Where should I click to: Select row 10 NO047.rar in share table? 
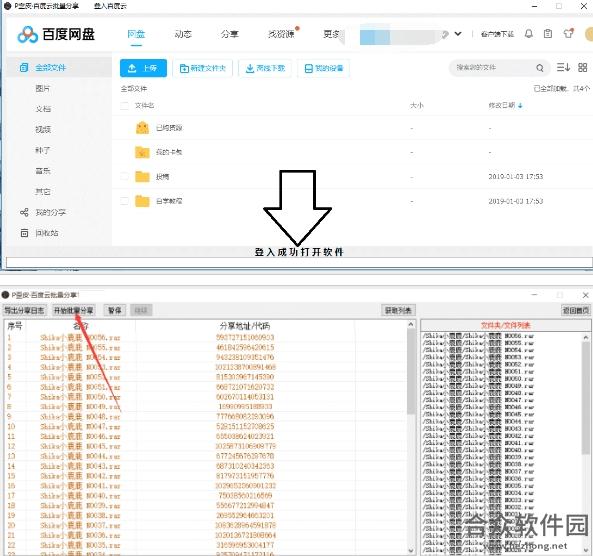tap(206, 427)
